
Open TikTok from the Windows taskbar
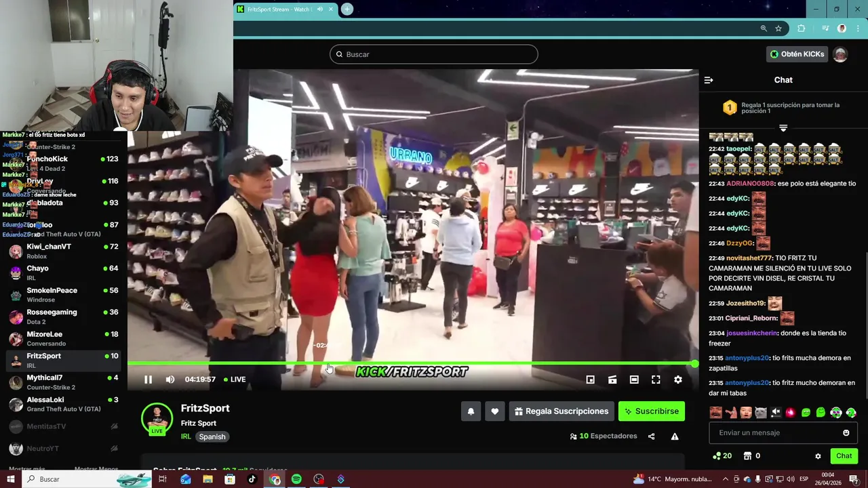pos(252,479)
